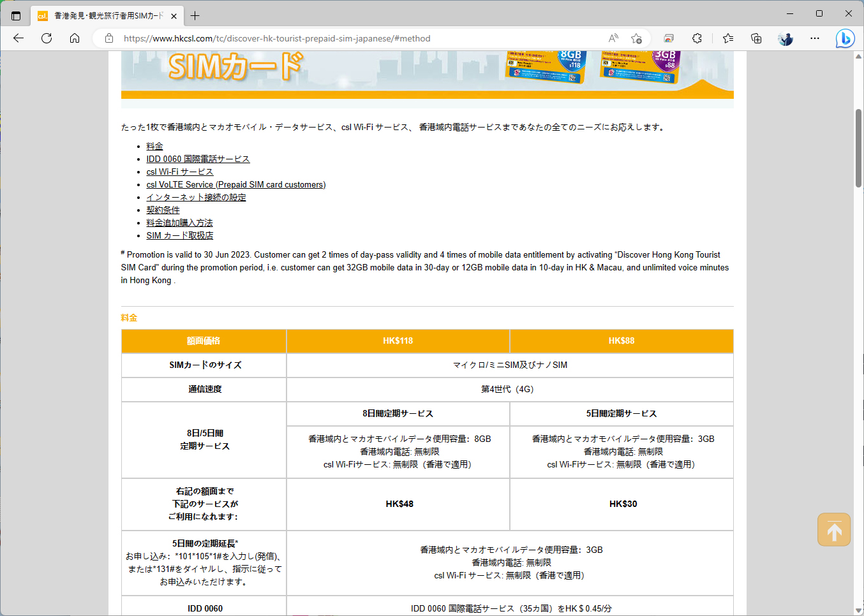Launch the Bing Copilot sidebar
Viewport: 864px width, 616px height.
tap(845, 38)
